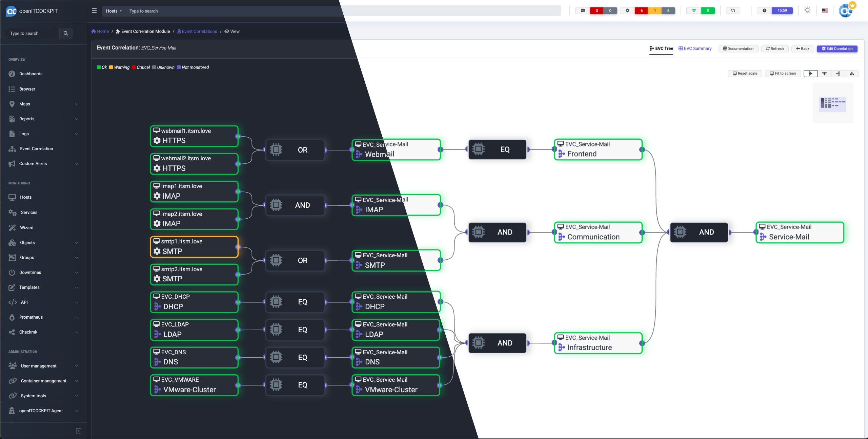Screen dimensions: 868x439
Task: Click the AND operator chip icon before Service-Mail
Action: click(x=680, y=232)
